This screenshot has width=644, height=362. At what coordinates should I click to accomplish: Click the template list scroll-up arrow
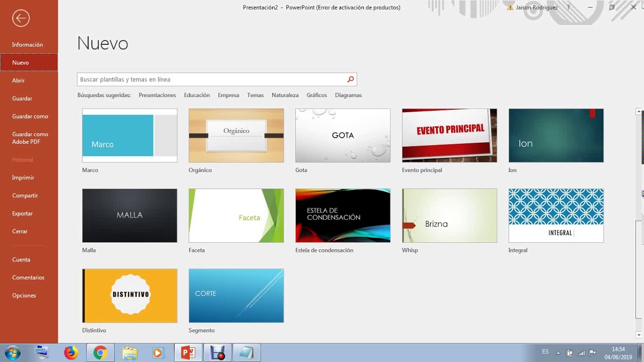(639, 112)
